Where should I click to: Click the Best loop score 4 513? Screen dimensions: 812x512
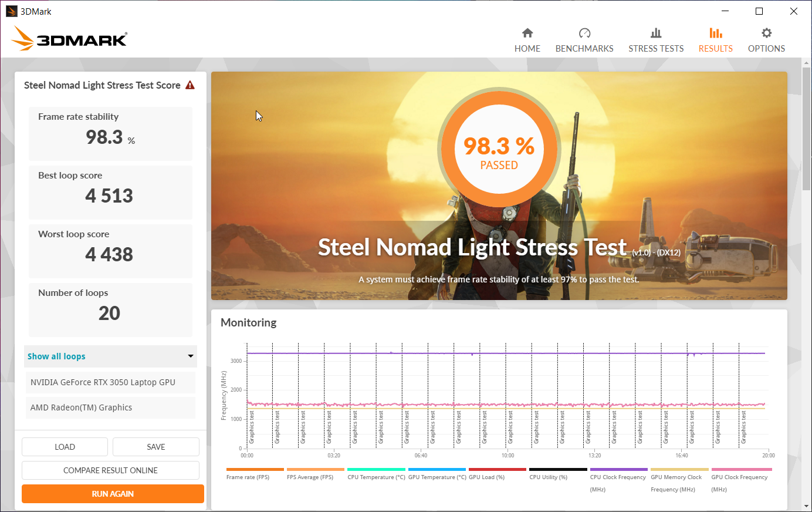[x=109, y=196]
